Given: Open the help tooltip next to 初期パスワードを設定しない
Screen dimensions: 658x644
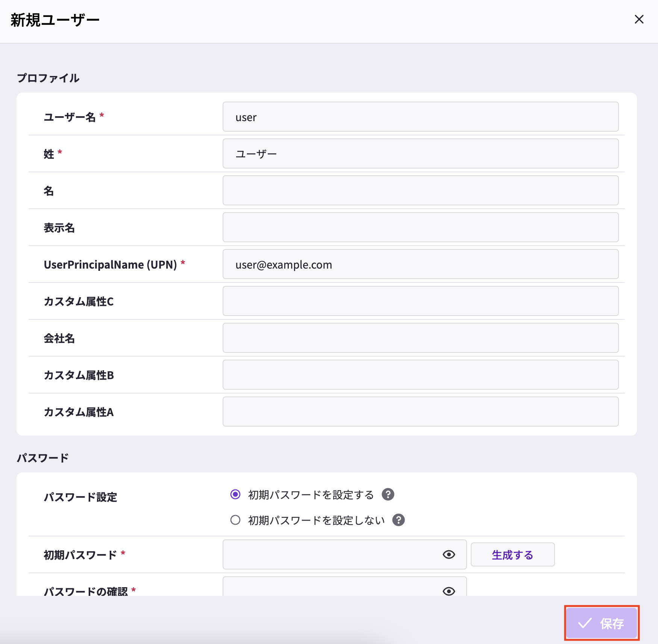Looking at the screenshot, I should (x=399, y=520).
